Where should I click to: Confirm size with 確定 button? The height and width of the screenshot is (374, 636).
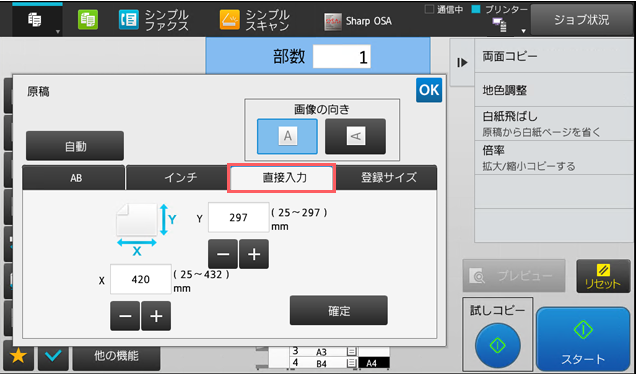click(x=339, y=310)
